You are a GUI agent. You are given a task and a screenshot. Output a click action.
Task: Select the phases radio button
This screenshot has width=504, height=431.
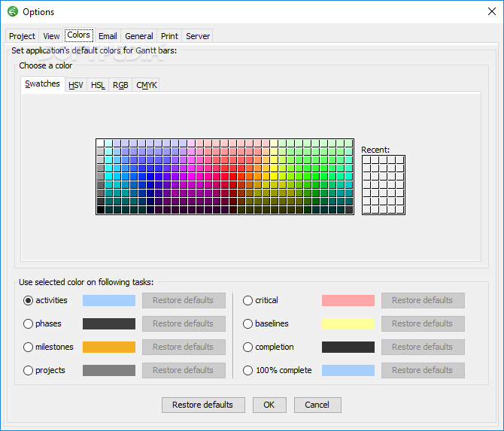point(29,323)
